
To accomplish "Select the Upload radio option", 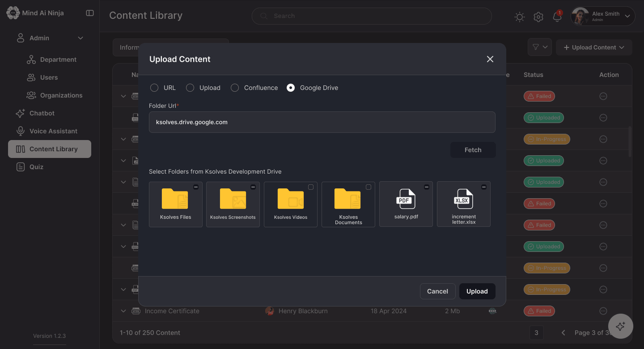I will 190,88.
